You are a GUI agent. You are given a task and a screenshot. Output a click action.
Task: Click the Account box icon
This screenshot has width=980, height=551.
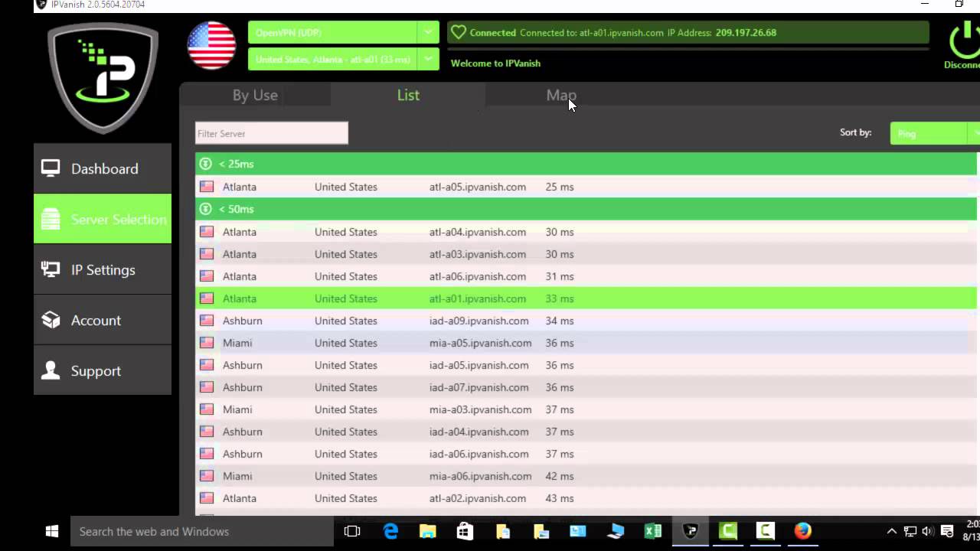click(51, 320)
